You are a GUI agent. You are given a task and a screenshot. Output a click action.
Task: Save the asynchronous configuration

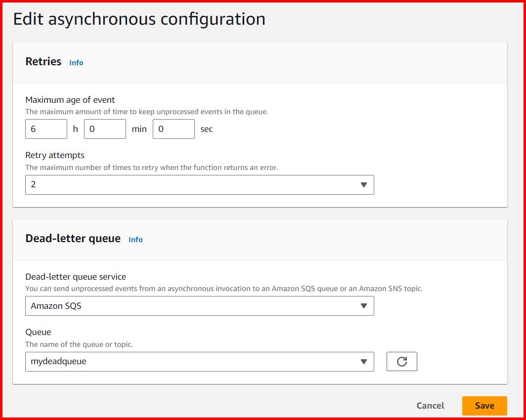pos(484,406)
